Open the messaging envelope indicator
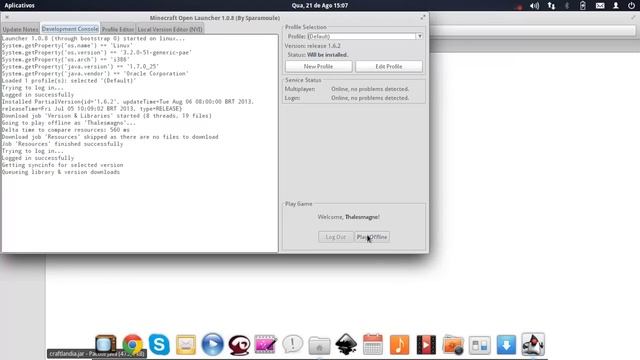 600,6
